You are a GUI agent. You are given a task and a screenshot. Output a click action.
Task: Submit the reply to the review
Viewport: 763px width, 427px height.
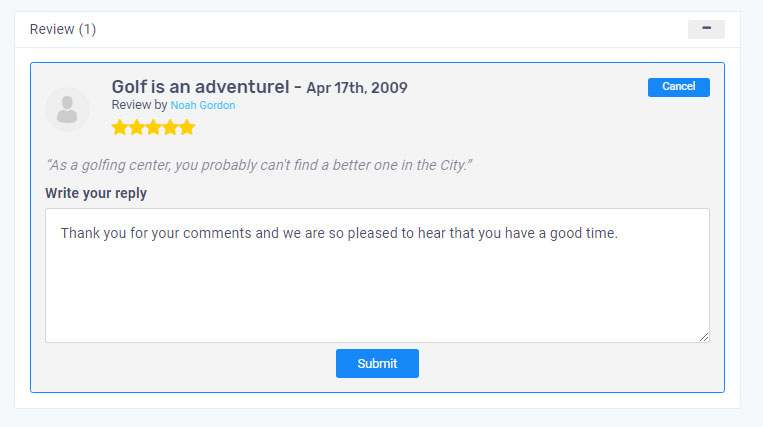coord(377,363)
